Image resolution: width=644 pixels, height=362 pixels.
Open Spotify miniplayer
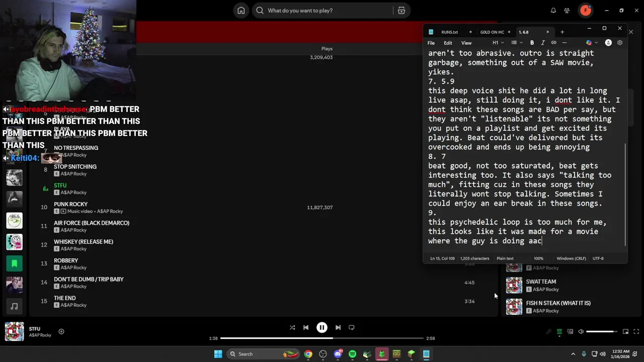pos(625,332)
